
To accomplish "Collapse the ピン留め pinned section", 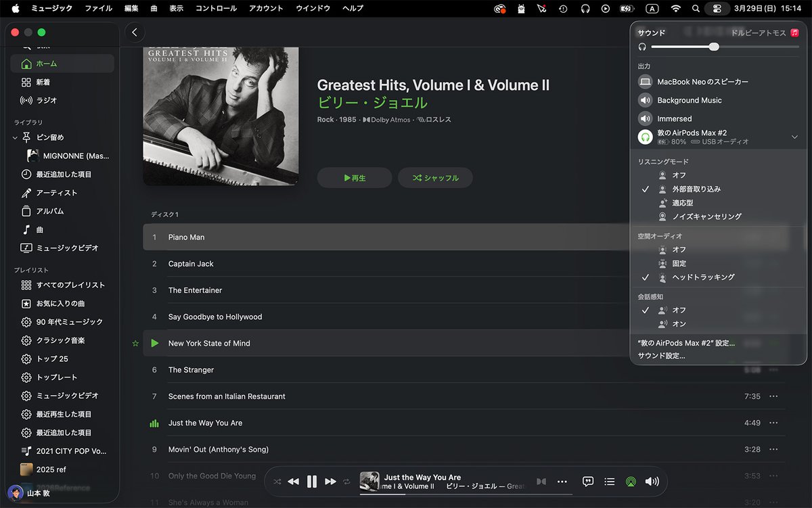I will point(15,137).
